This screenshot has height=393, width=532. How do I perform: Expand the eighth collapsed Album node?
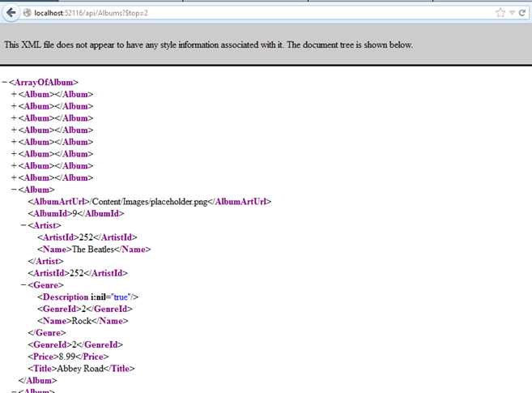pyautogui.click(x=14, y=177)
